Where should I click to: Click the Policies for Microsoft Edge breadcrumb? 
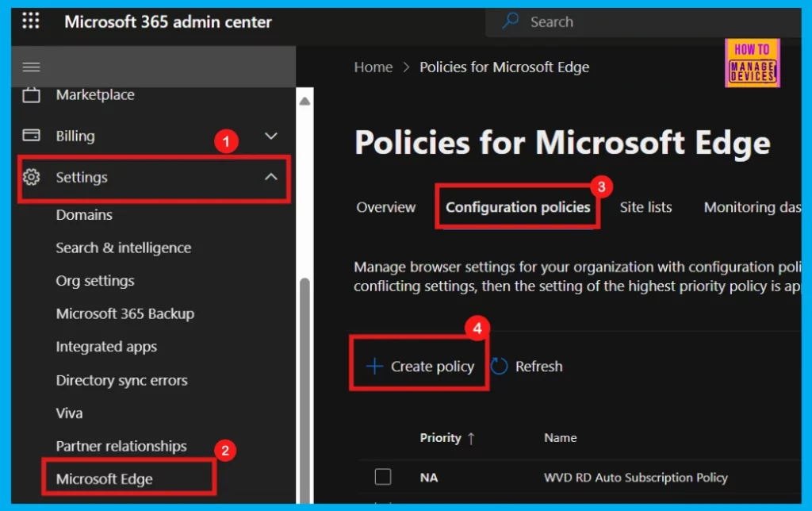click(504, 67)
